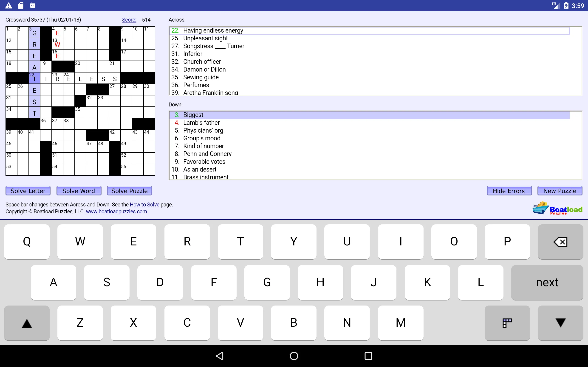Click the Solve Word button

click(78, 190)
